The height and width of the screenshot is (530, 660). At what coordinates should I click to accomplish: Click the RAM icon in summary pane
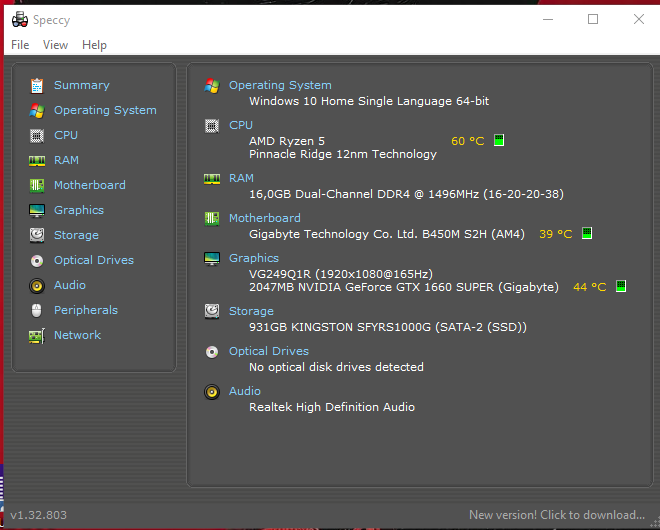click(x=212, y=179)
